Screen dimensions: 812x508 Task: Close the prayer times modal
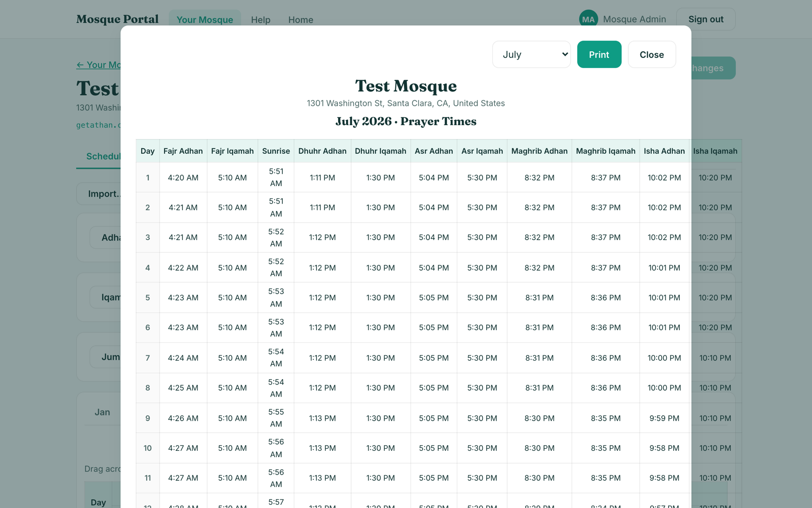pos(651,54)
